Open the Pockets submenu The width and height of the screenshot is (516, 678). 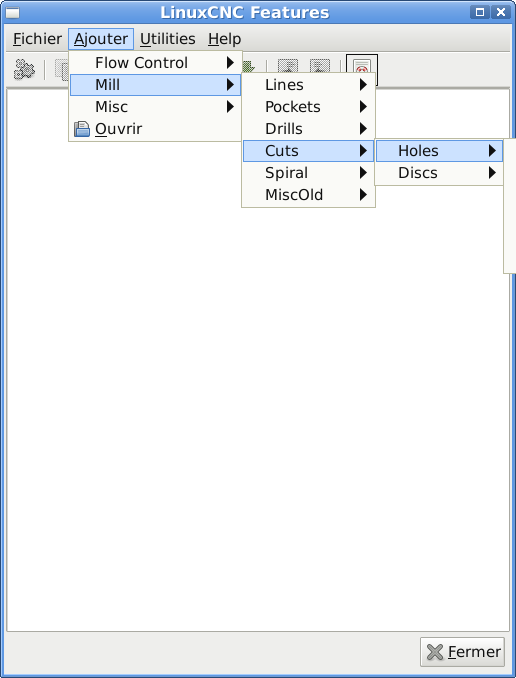coord(308,107)
